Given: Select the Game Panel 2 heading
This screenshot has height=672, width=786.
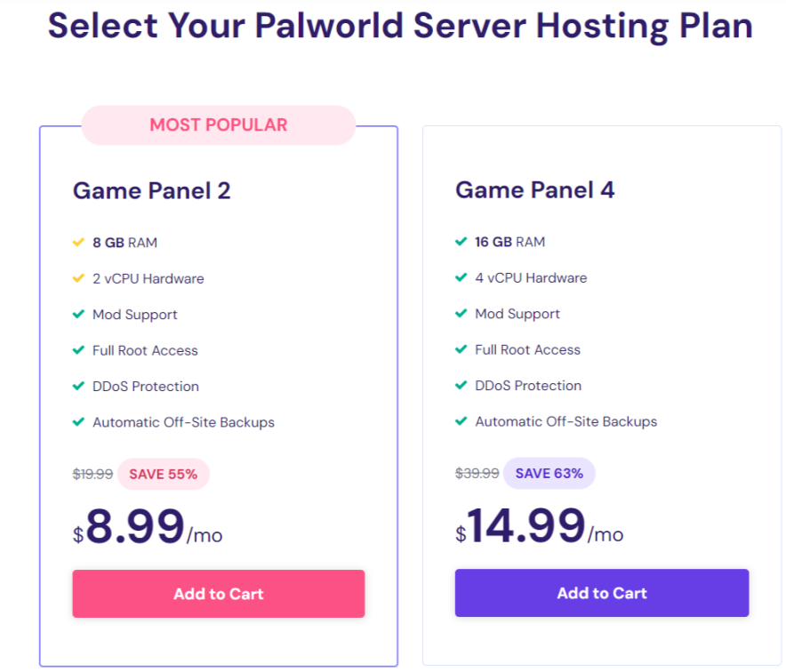Looking at the screenshot, I should pos(152,191).
